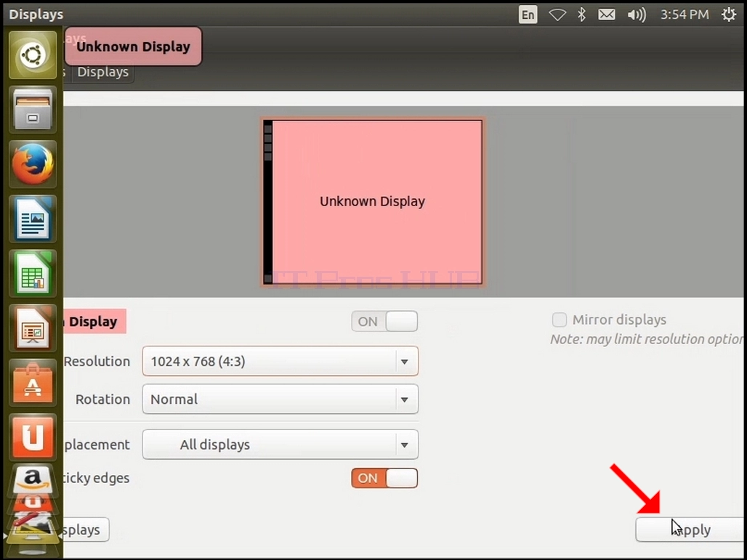This screenshot has width=747, height=560.
Task: Open the Ubuntu One launcher icon
Action: (33, 437)
